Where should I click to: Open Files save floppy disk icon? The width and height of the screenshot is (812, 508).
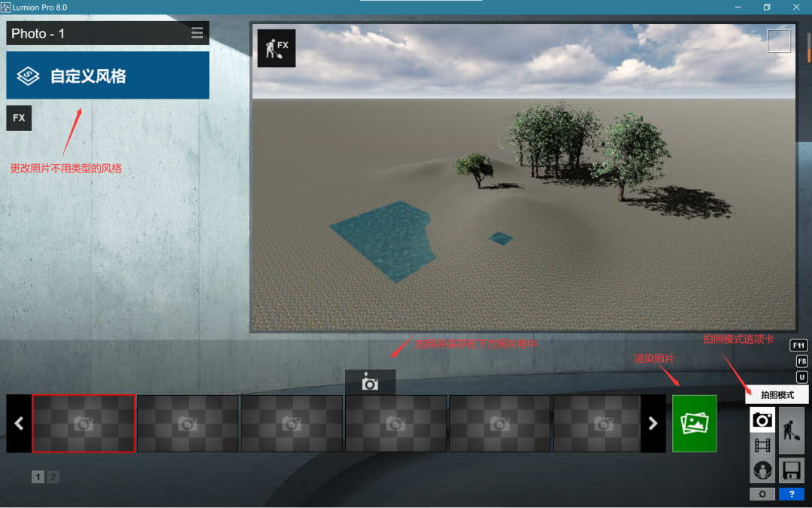click(x=791, y=470)
